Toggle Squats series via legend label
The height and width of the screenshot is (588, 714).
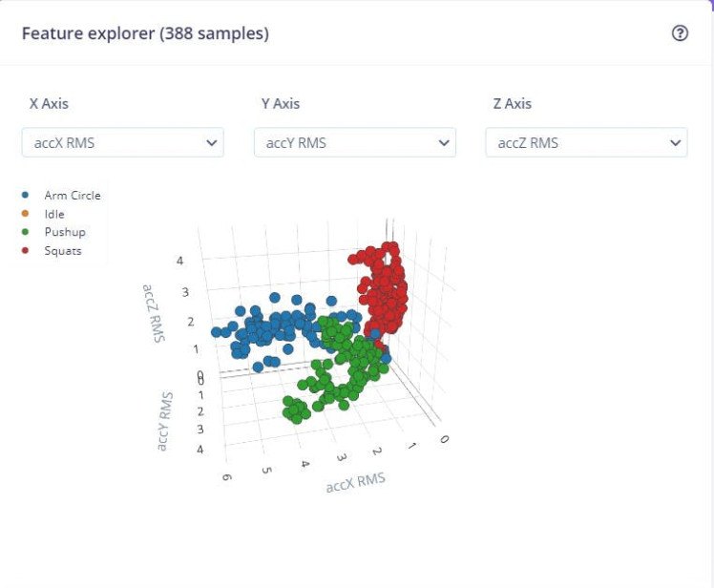click(x=63, y=251)
